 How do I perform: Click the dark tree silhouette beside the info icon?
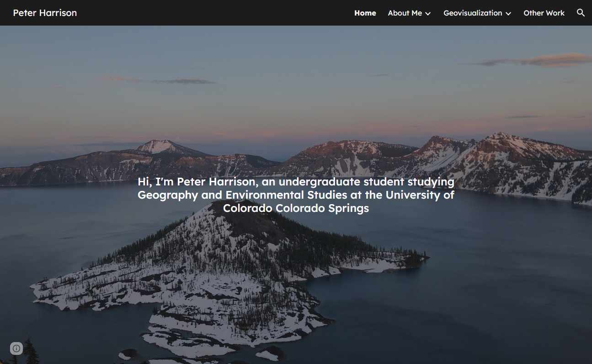click(31, 351)
